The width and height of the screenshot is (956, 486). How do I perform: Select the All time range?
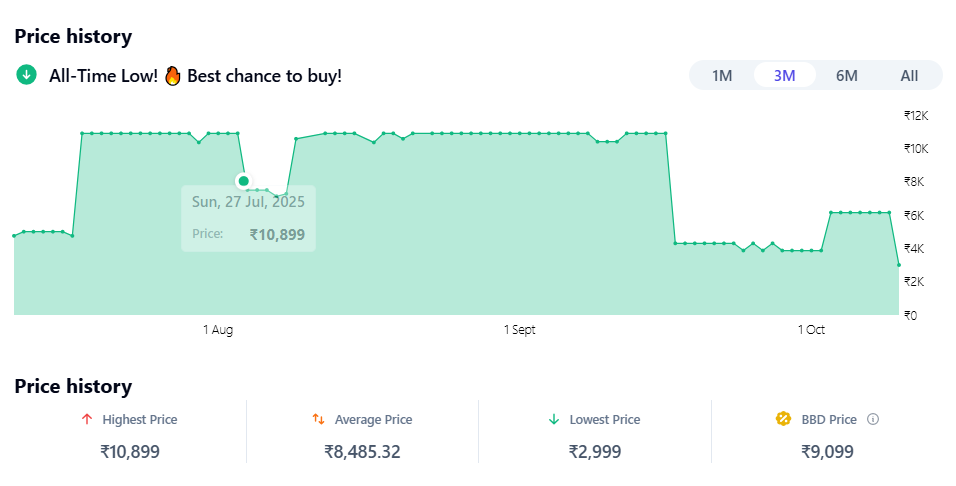909,76
